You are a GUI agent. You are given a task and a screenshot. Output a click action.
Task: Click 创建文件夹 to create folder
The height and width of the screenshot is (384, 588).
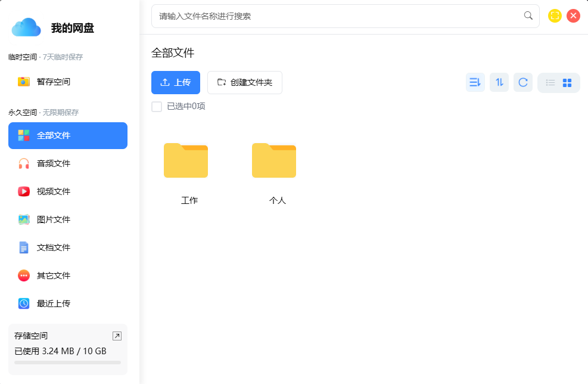tap(244, 82)
